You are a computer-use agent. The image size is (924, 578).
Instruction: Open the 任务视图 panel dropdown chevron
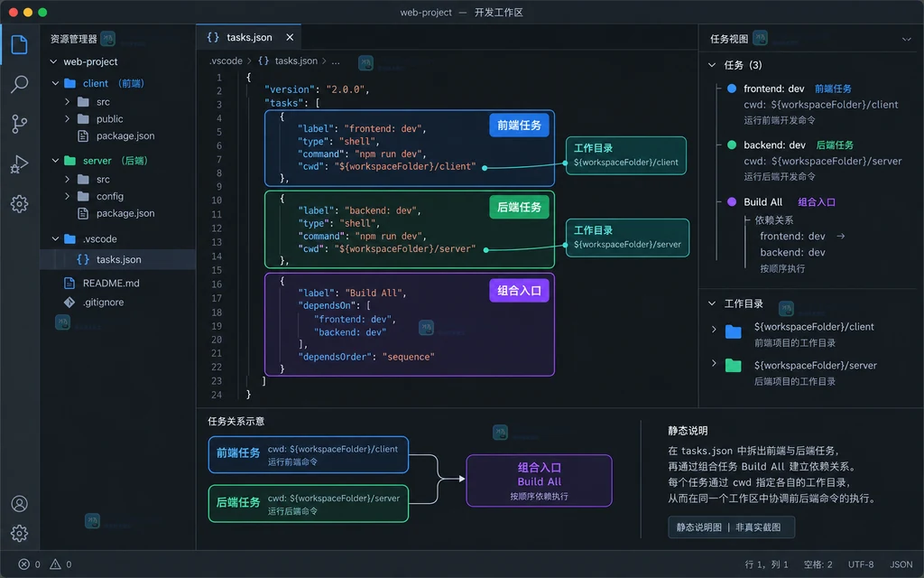coord(906,40)
